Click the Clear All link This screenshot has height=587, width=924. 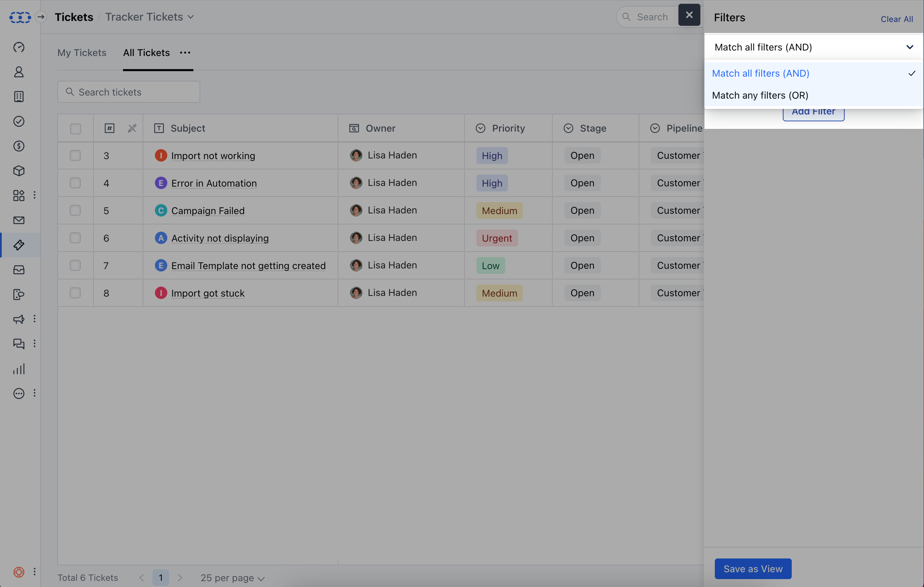tap(897, 19)
